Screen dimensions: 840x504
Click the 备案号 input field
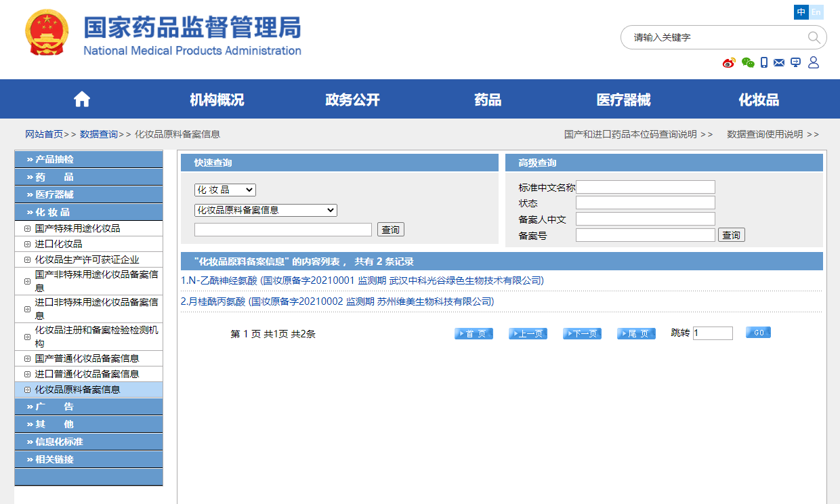[645, 235]
